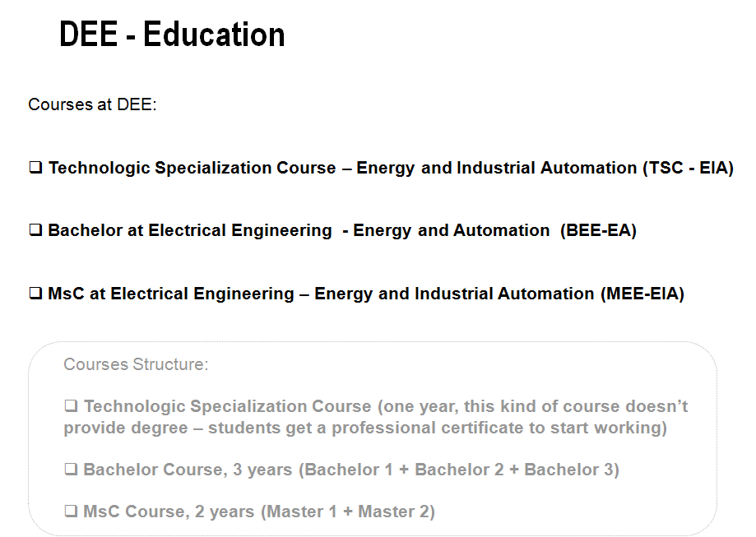Click the (TSC - EIA) acronym
The width and height of the screenshot is (756, 537).
[688, 168]
